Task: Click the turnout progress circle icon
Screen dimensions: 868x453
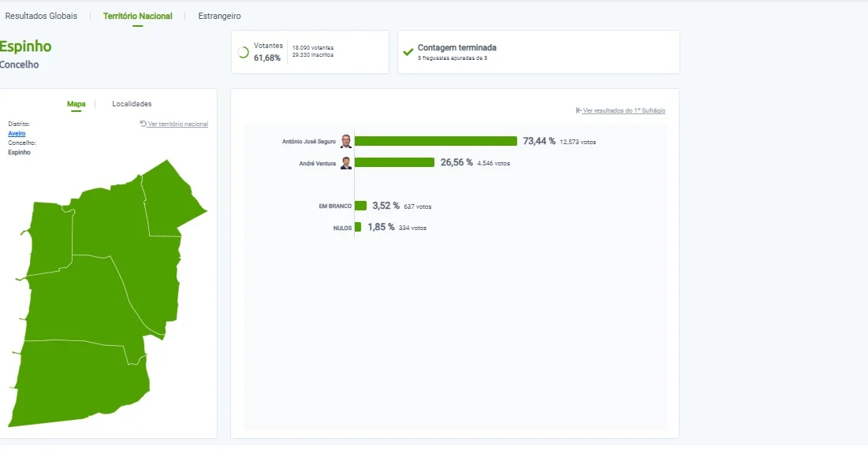Action: [x=243, y=53]
